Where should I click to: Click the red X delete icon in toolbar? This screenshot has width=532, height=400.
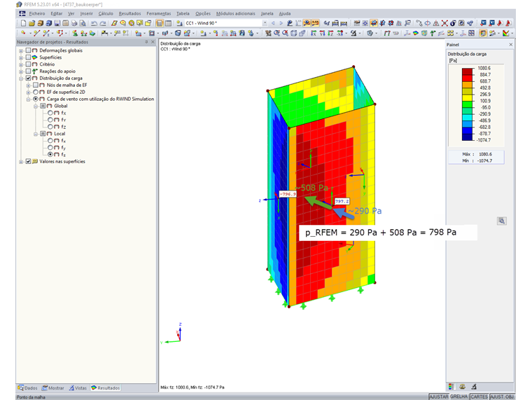(x=444, y=23)
